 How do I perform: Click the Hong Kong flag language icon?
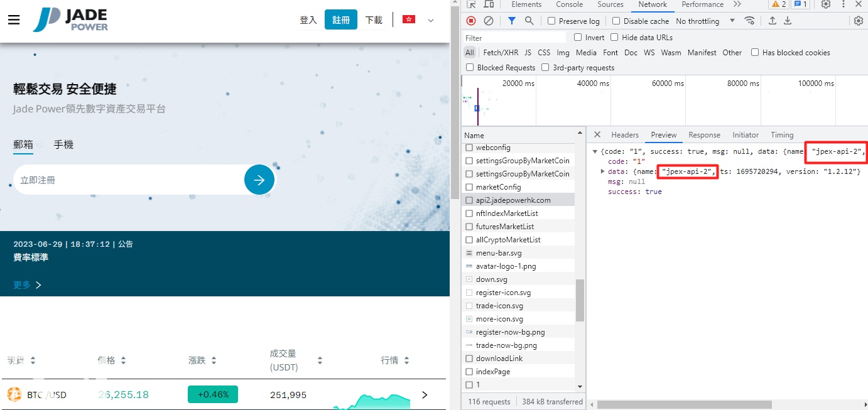coord(409,20)
